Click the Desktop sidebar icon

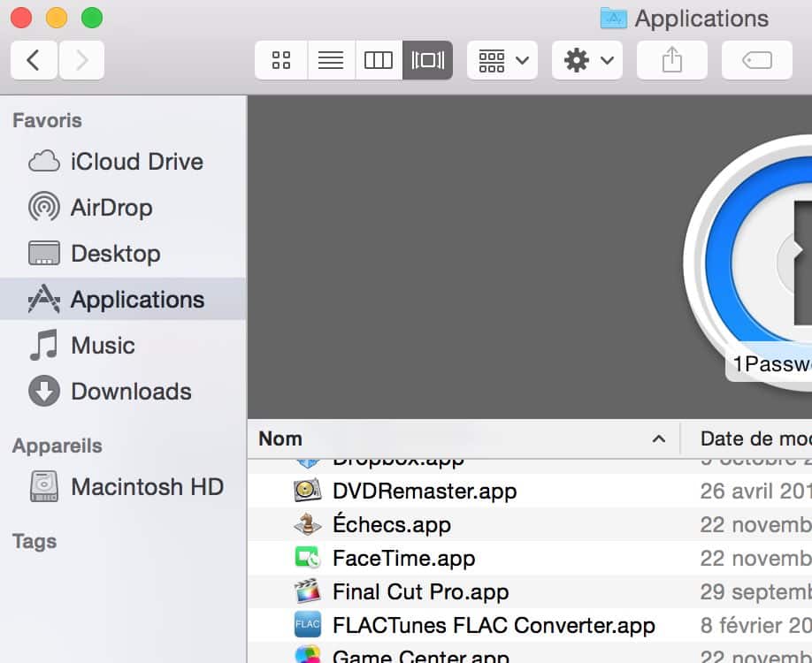[x=44, y=253]
